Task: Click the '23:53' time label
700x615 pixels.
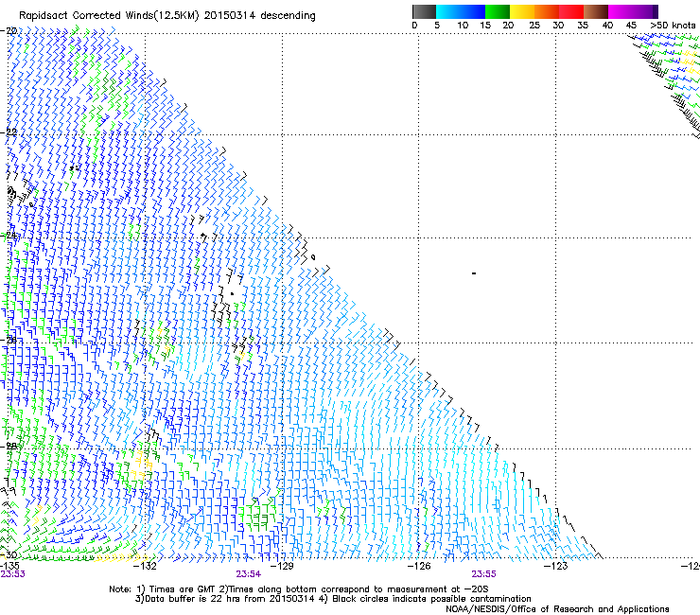Action: coord(12,574)
